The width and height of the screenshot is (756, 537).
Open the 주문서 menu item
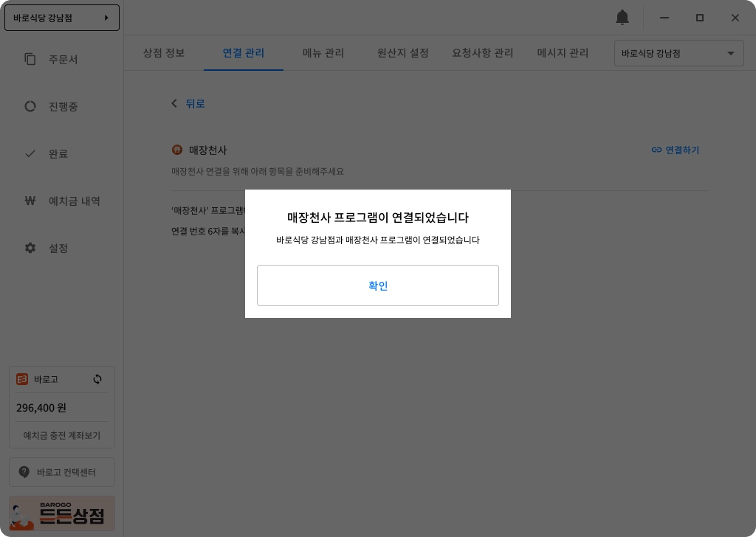[x=62, y=59]
